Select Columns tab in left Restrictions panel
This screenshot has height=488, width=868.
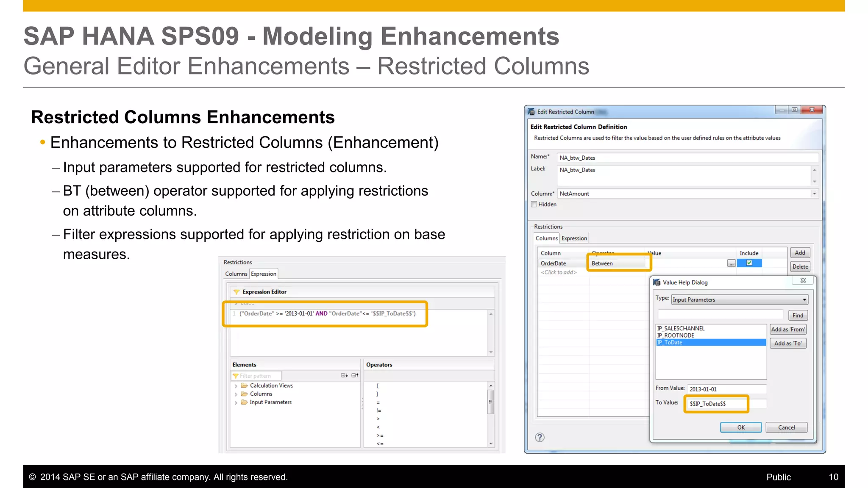click(236, 274)
